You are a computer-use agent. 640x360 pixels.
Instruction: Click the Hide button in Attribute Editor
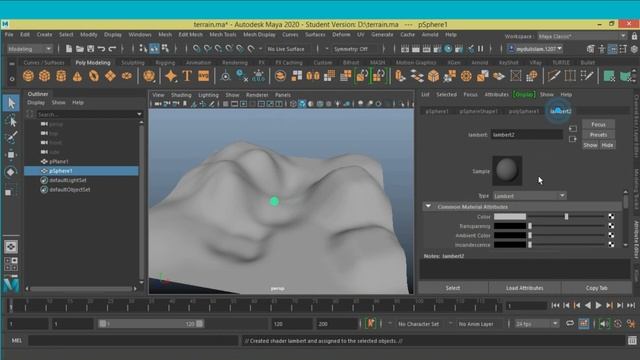click(x=607, y=145)
